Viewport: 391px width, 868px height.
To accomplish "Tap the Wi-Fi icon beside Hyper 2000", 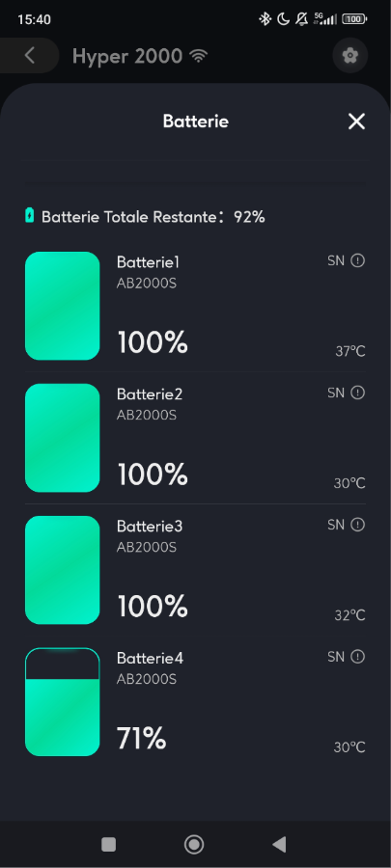I will pyautogui.click(x=198, y=56).
